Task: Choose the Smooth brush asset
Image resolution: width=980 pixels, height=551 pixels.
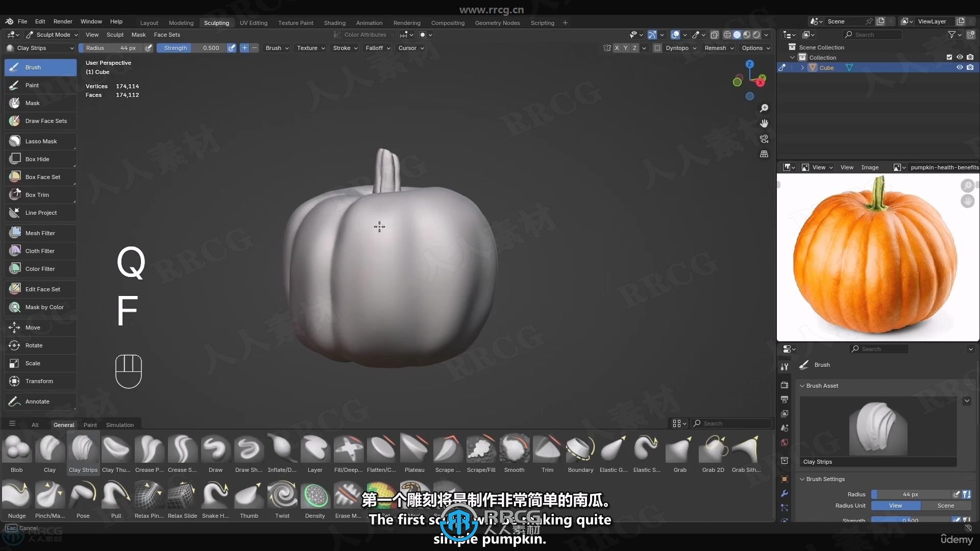Action: pyautogui.click(x=514, y=454)
